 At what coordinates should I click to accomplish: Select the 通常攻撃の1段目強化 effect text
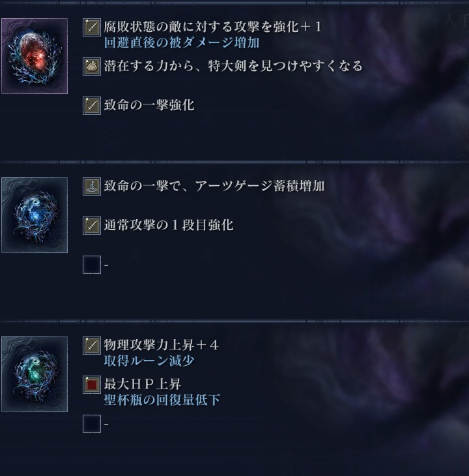[x=169, y=225]
